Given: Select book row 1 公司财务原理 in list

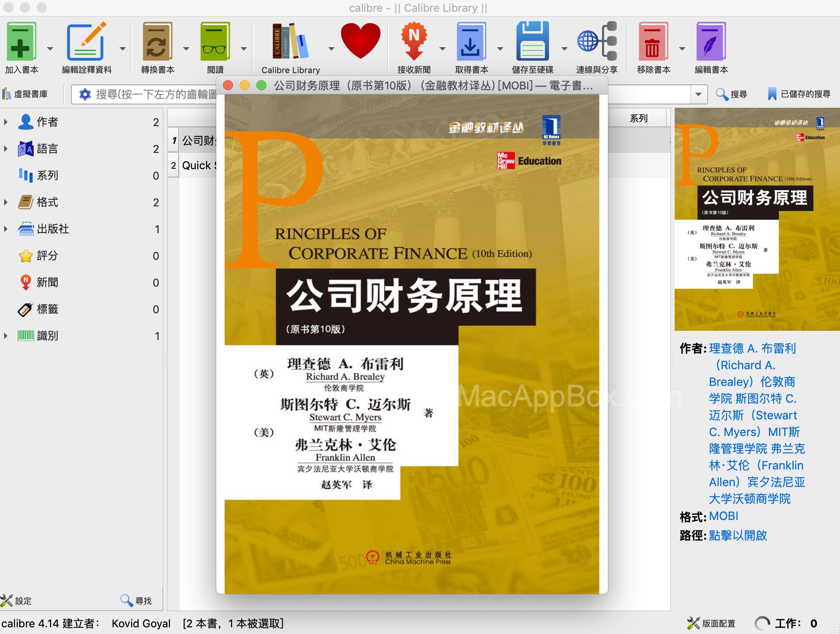Looking at the screenshot, I should (192, 140).
